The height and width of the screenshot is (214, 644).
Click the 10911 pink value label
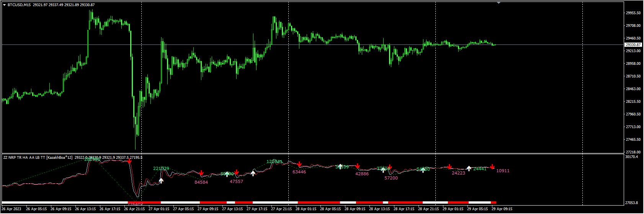coord(503,171)
